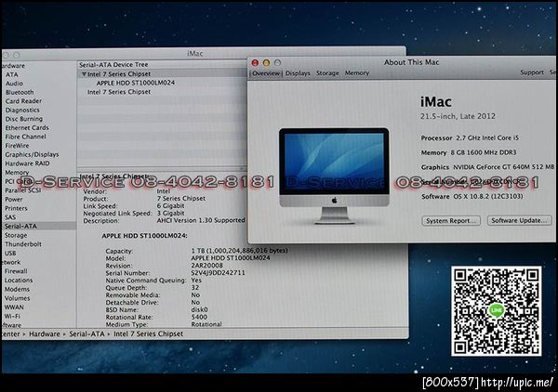Open Graphics/Displays sidebar entry
The height and width of the screenshot is (392, 558).
point(32,154)
